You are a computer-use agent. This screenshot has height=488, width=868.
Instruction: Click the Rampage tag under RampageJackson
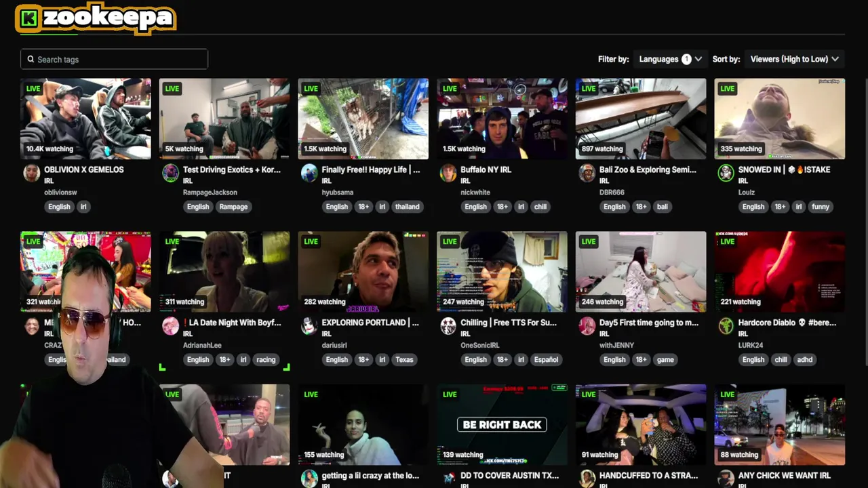tap(233, 207)
